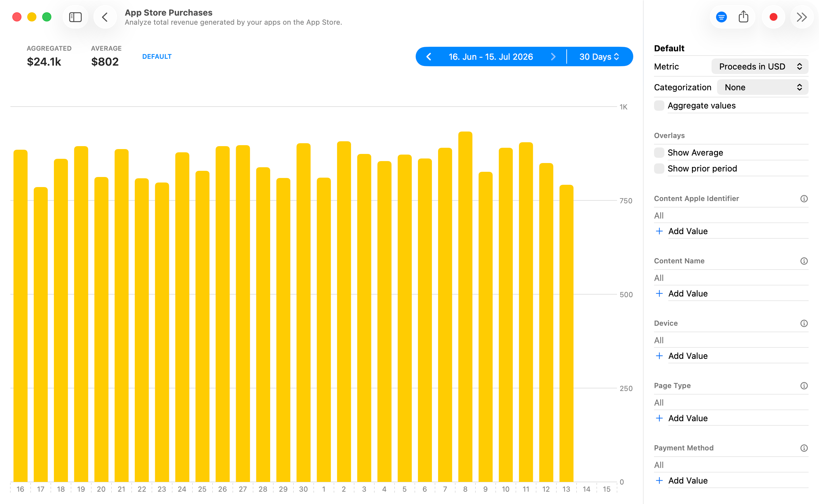Show info for Content Name filter

pos(804,261)
